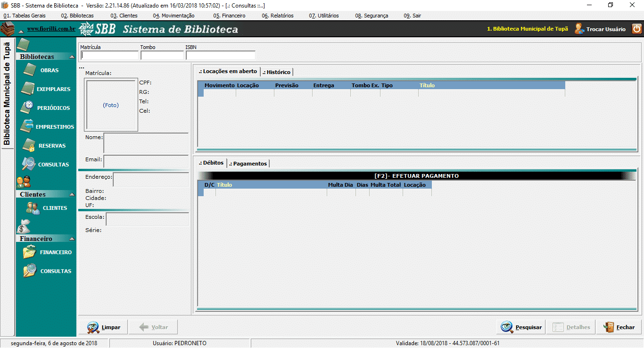Open the Clientes people icon
Image resolution: width=644 pixels, height=348 pixels.
(33, 208)
